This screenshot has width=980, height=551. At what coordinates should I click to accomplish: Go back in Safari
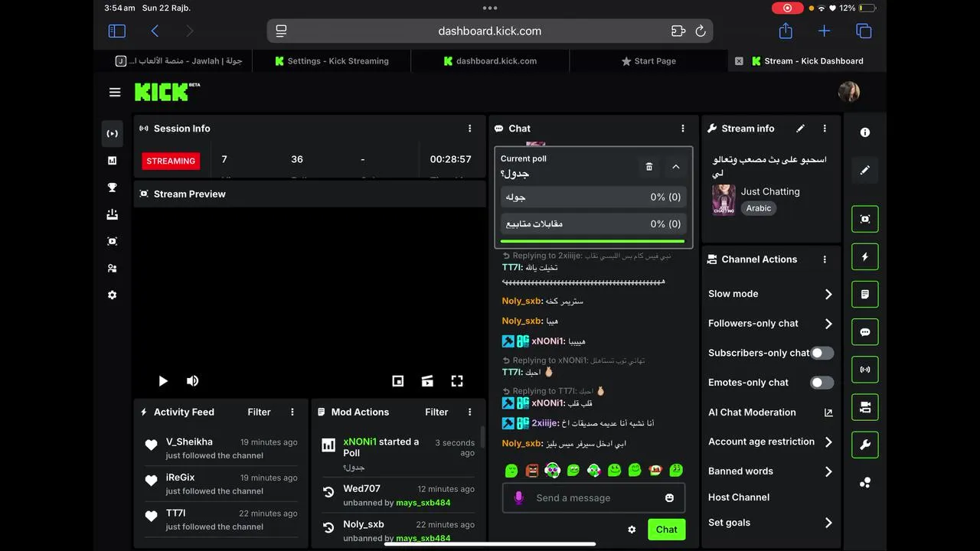click(155, 31)
